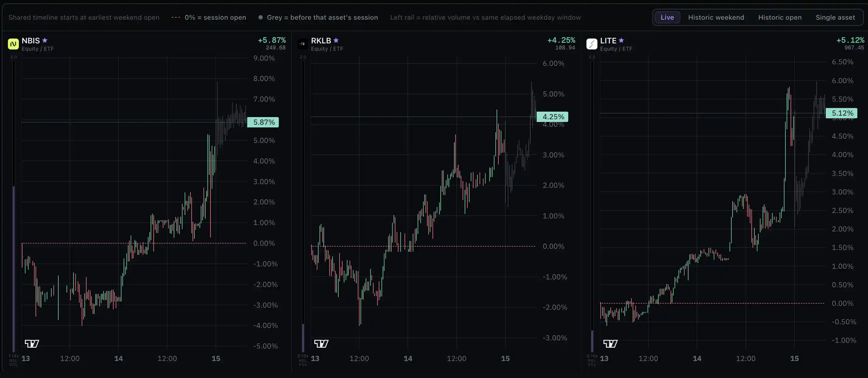The width and height of the screenshot is (868, 378).
Task: Select the LITE ticker name
Action: [x=608, y=41]
